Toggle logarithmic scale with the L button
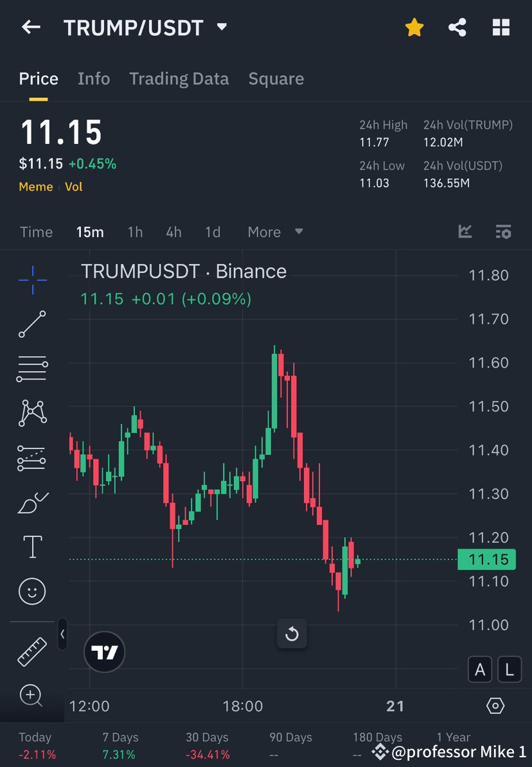This screenshot has height=767, width=532. click(x=509, y=669)
